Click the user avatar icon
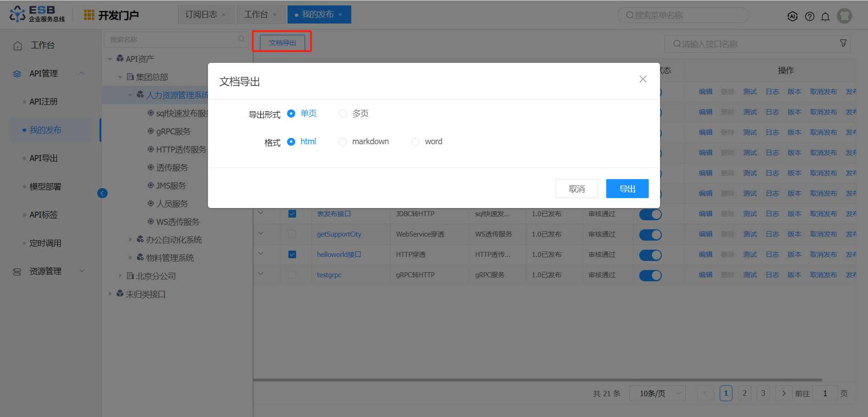868x417 pixels. (844, 16)
